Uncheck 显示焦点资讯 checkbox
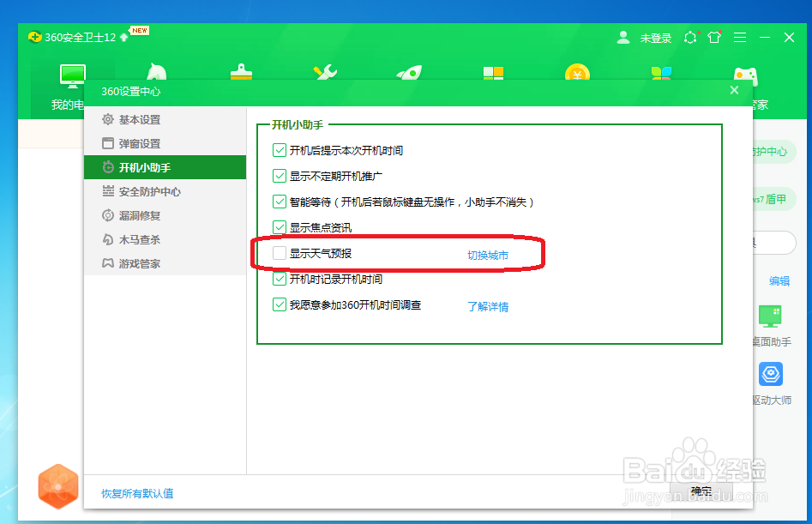The image size is (812, 524). [280, 227]
